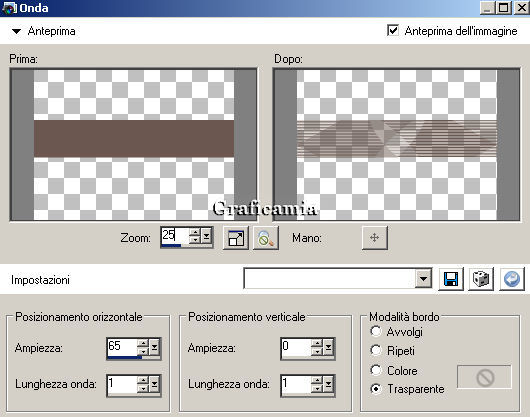Click the Onda window title icon
The image size is (530, 417).
pyautogui.click(x=9, y=8)
